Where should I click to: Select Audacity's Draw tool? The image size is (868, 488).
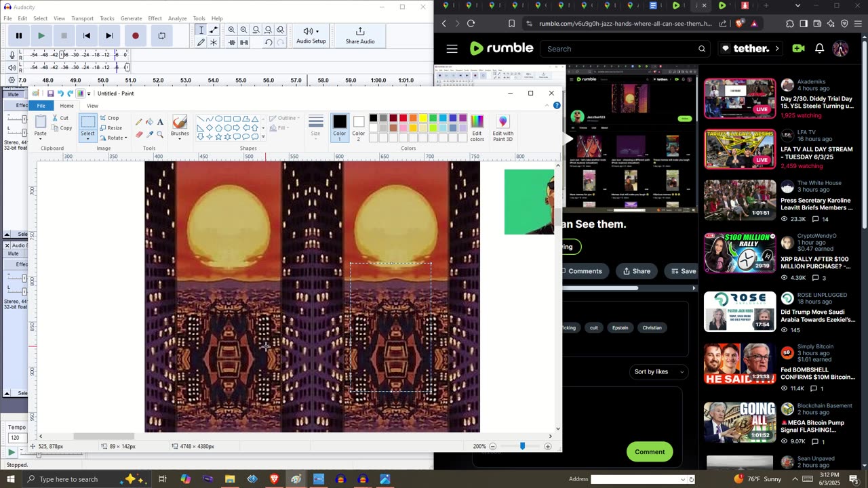tap(201, 43)
